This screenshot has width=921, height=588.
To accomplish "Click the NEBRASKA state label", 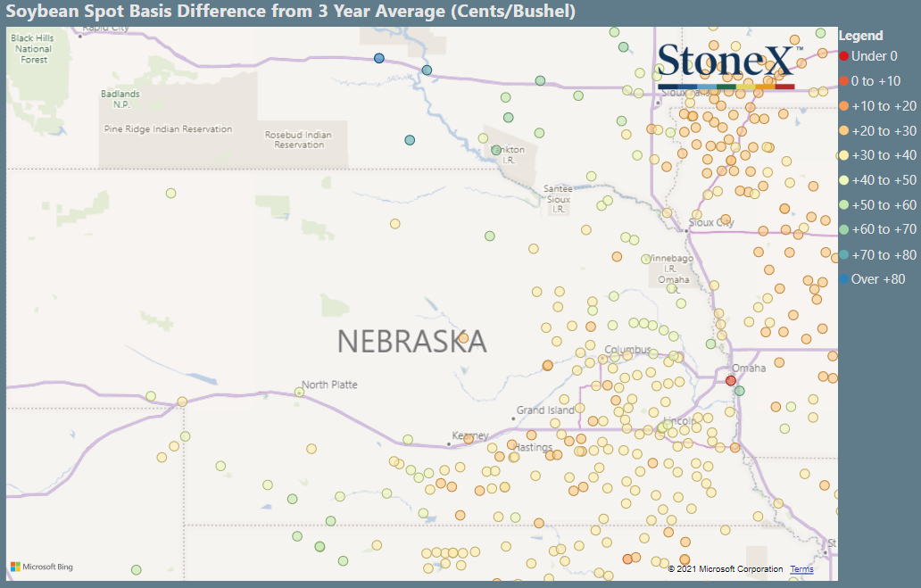I will pyautogui.click(x=411, y=342).
